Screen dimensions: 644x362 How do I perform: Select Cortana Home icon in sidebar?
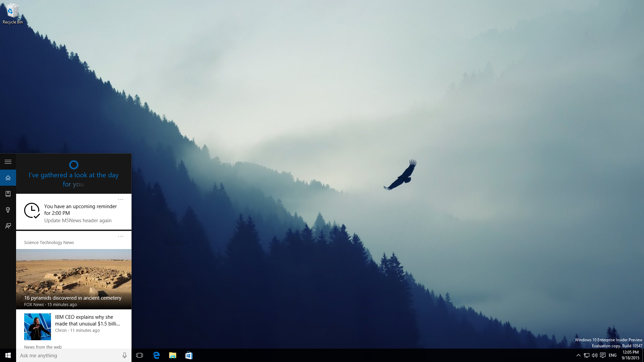tap(8, 178)
